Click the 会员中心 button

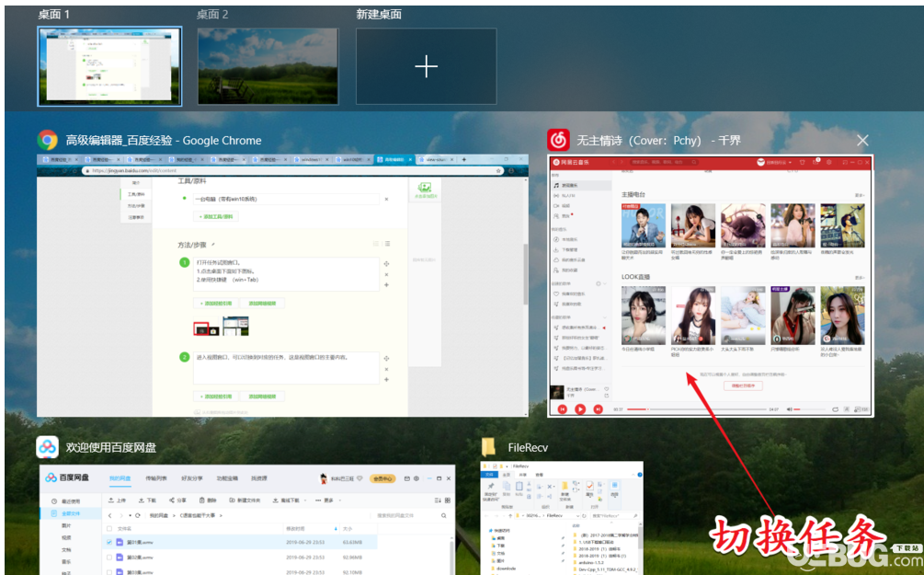tap(382, 478)
